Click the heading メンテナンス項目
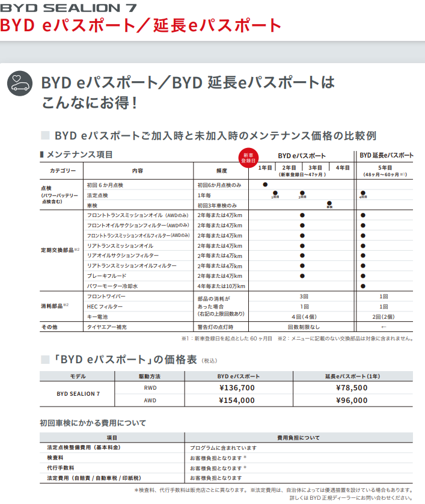 [x=80, y=155]
